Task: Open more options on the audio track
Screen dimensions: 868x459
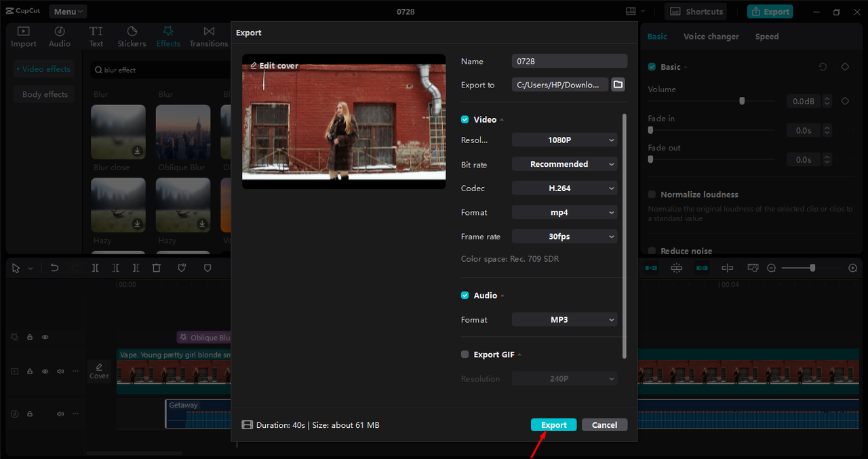Action: [x=75, y=414]
